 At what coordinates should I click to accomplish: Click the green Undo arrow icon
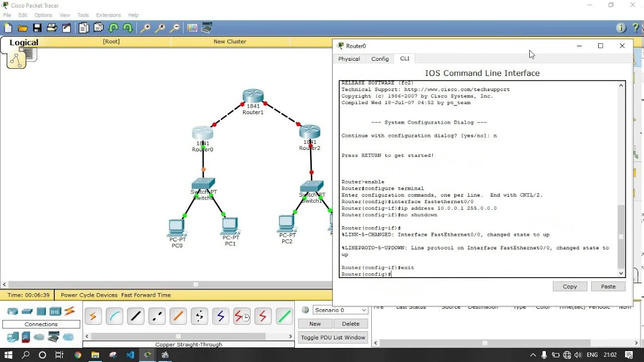coord(113,28)
